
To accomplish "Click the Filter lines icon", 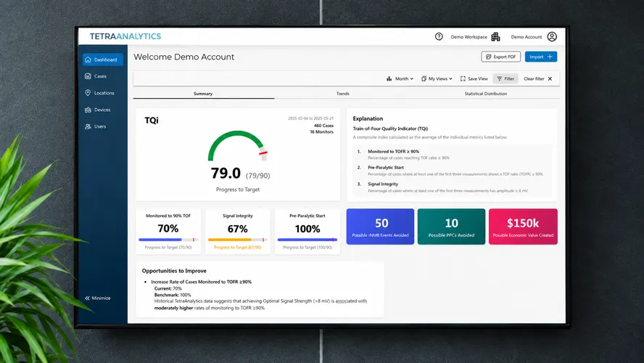I will (x=500, y=78).
